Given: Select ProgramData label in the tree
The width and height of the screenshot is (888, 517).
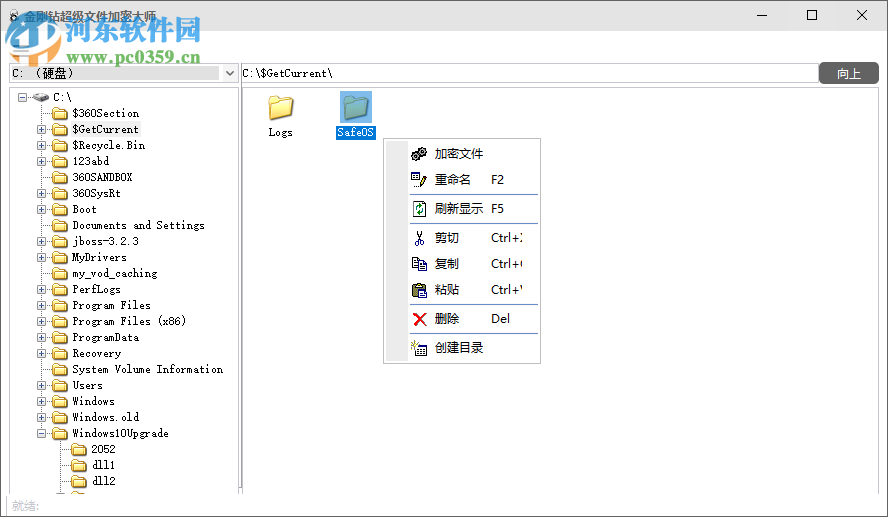Looking at the screenshot, I should pyautogui.click(x=105, y=337).
